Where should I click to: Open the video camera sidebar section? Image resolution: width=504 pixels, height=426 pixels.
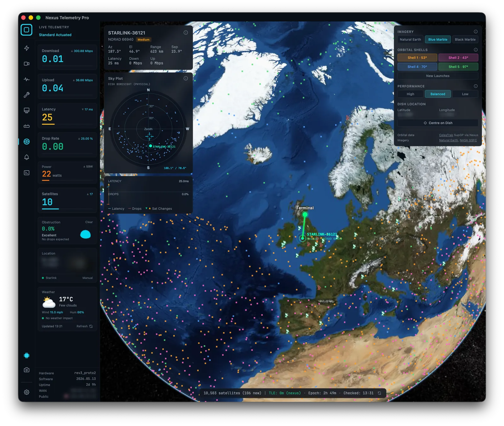click(x=26, y=64)
